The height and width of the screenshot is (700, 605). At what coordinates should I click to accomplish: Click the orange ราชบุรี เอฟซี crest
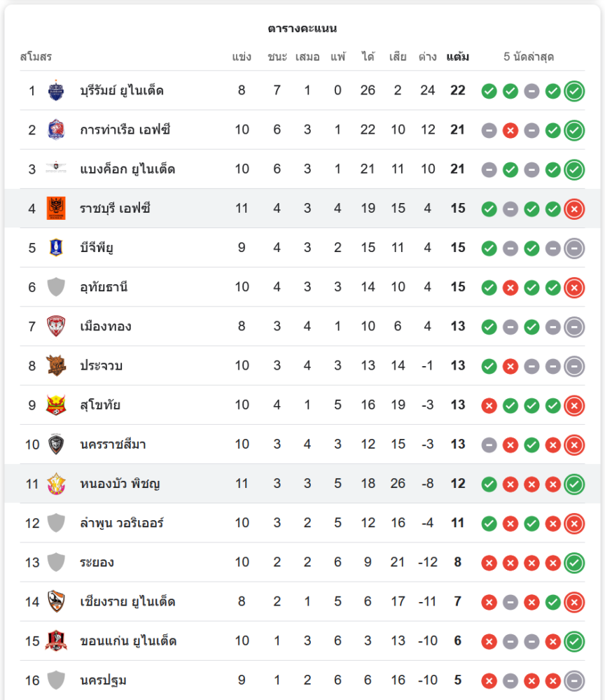pyautogui.click(x=56, y=208)
